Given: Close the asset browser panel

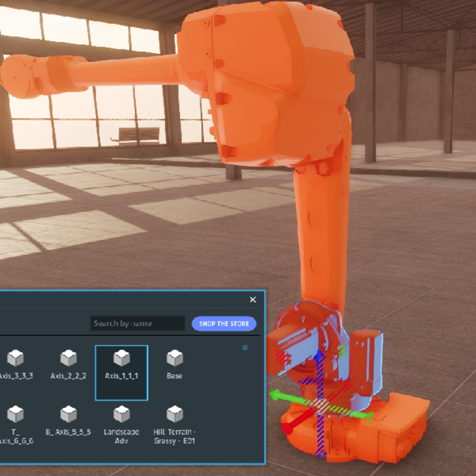Looking at the screenshot, I should [x=253, y=299].
